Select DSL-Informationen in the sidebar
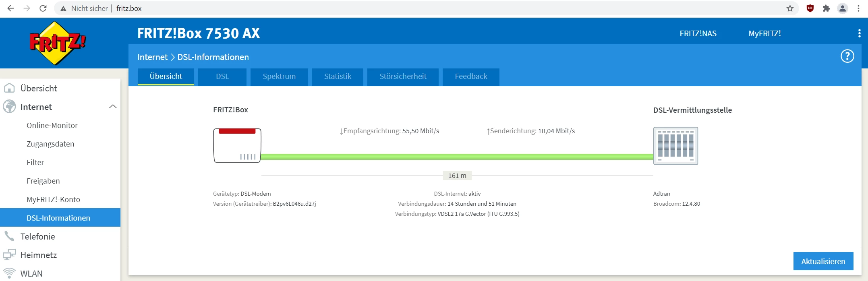868x281 pixels. (x=60, y=217)
